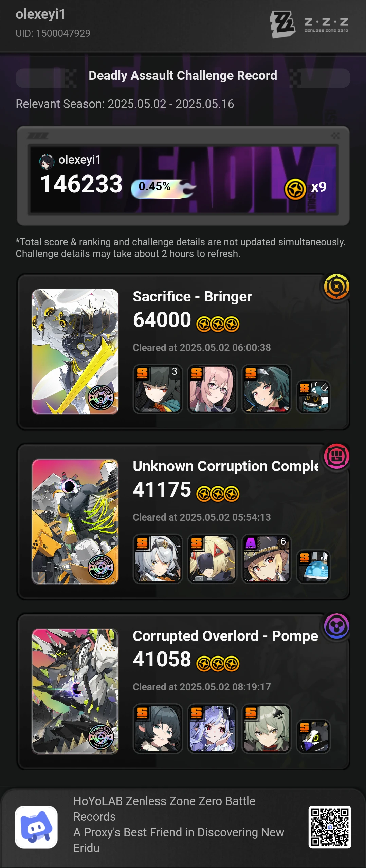Screen dimensions: 366x868
Task: Tap the player avatar beside olexeyi1 score
Action: [x=47, y=162]
